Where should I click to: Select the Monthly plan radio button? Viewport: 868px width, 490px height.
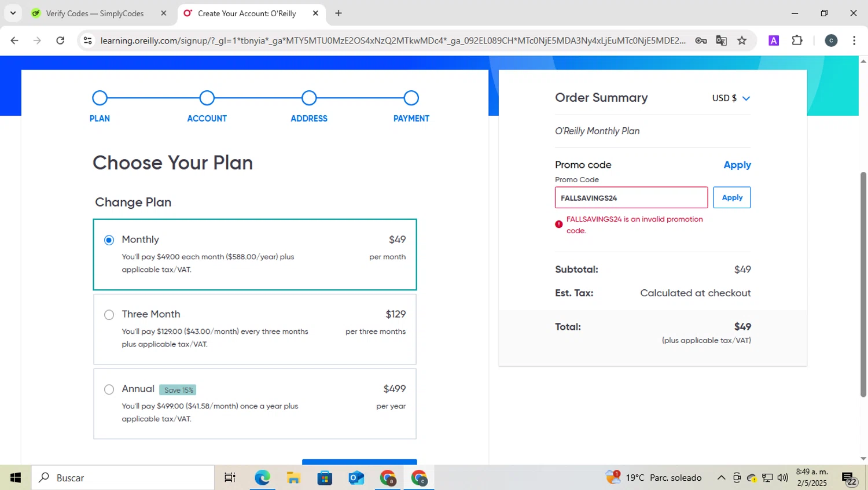pos(109,240)
